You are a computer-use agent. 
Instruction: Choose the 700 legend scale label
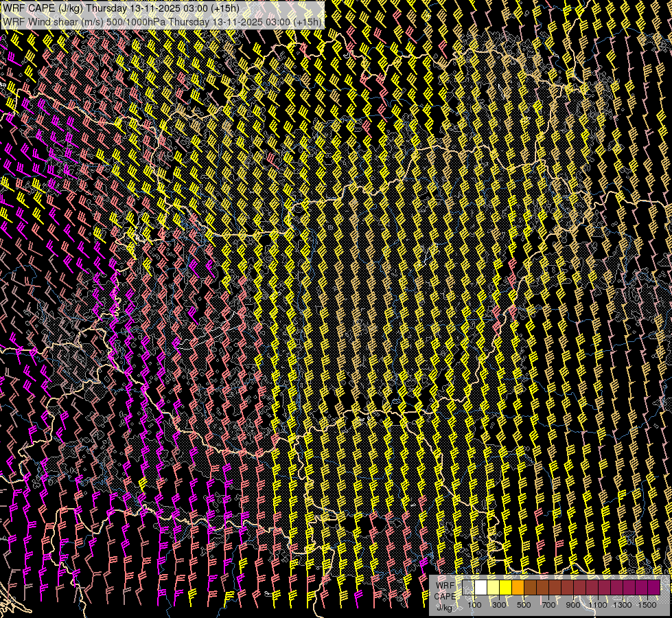tap(548, 605)
